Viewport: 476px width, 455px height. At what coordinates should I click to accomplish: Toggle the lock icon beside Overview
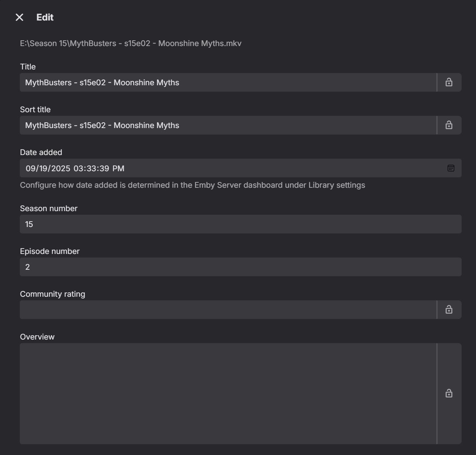click(449, 393)
